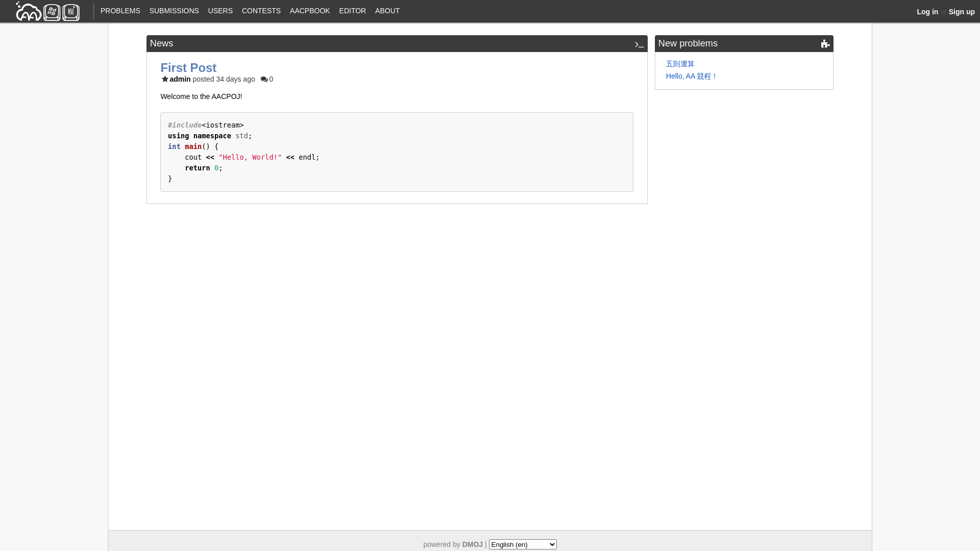
Task: Open the First Post title
Action: pyautogui.click(x=188, y=67)
